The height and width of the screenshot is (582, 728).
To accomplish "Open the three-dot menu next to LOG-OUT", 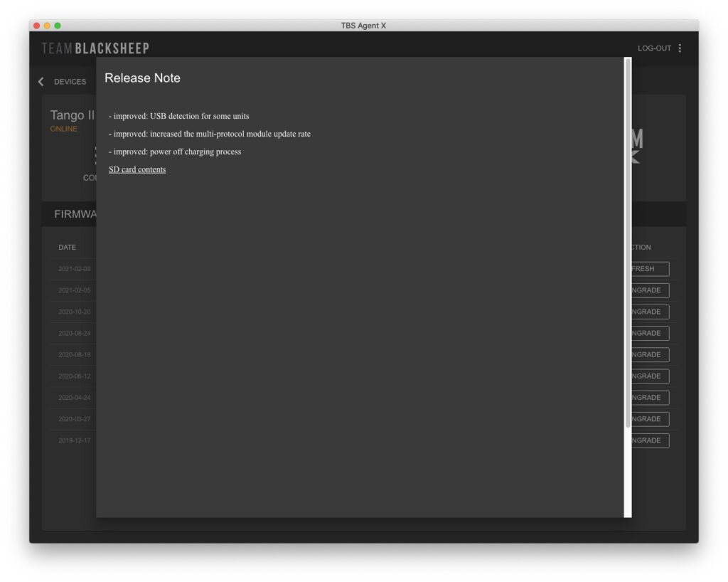I will (680, 48).
